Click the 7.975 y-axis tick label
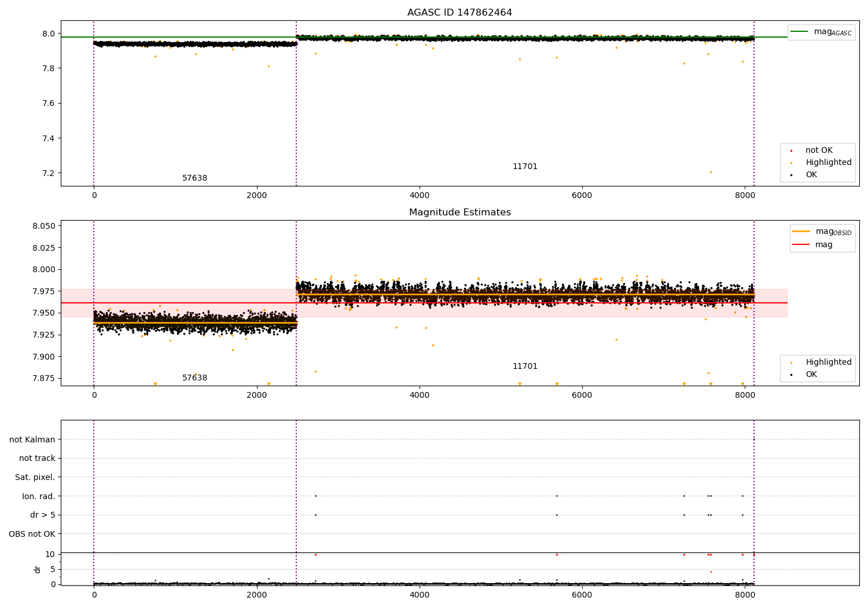Viewport: 868px width, 608px height. pyautogui.click(x=45, y=292)
